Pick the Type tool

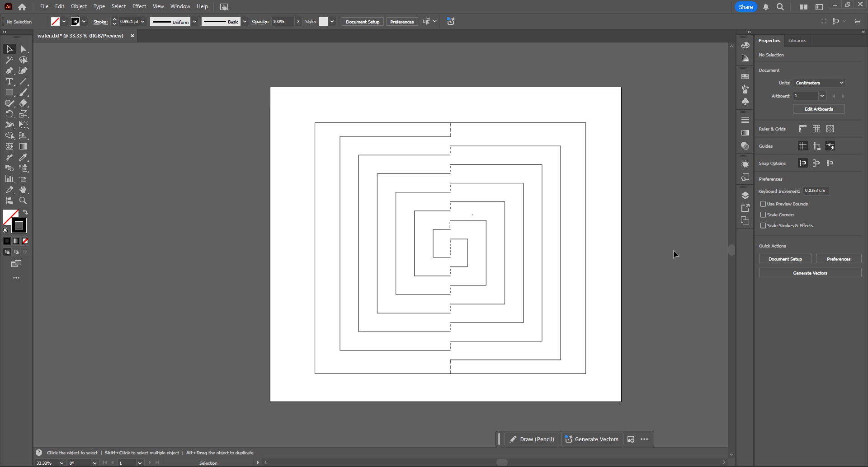9,81
